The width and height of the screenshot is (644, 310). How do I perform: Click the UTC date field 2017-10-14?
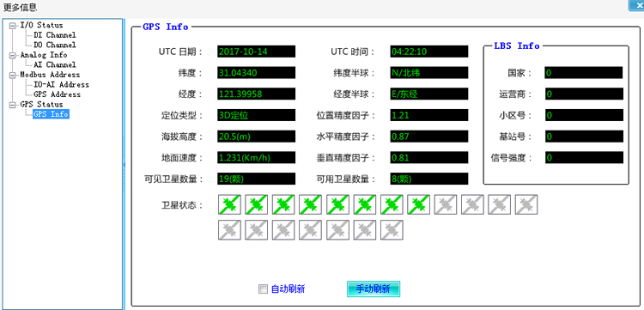tap(256, 52)
